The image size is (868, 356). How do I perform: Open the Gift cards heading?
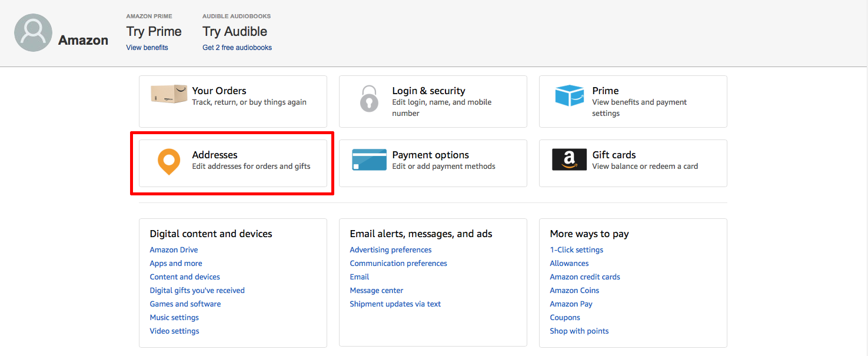614,155
